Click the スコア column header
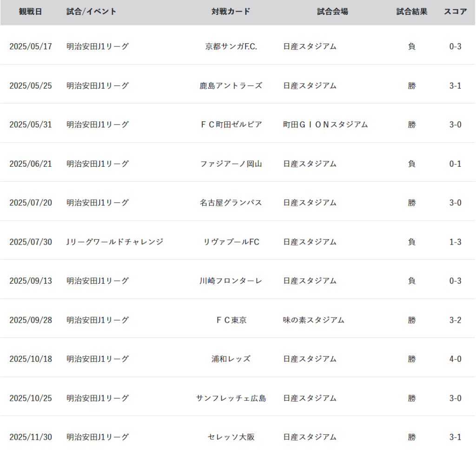 455,12
